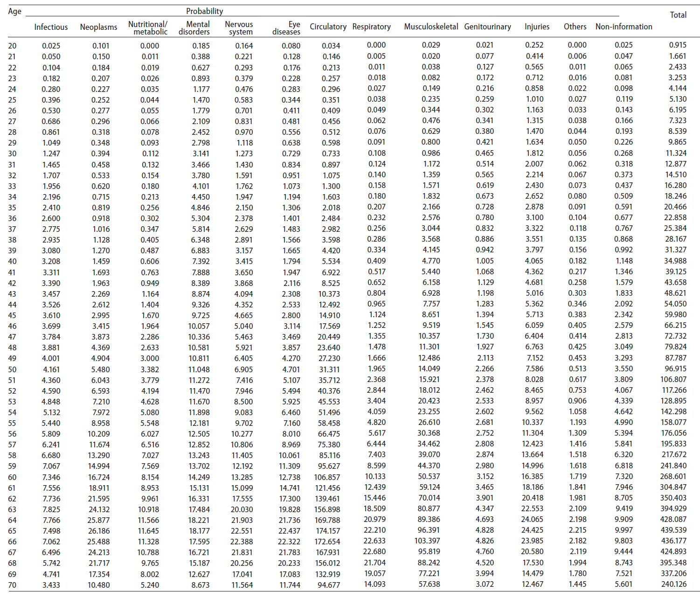Viewport: 700px width, 598px height.
Task: Click the Total column header
Action: click(678, 15)
